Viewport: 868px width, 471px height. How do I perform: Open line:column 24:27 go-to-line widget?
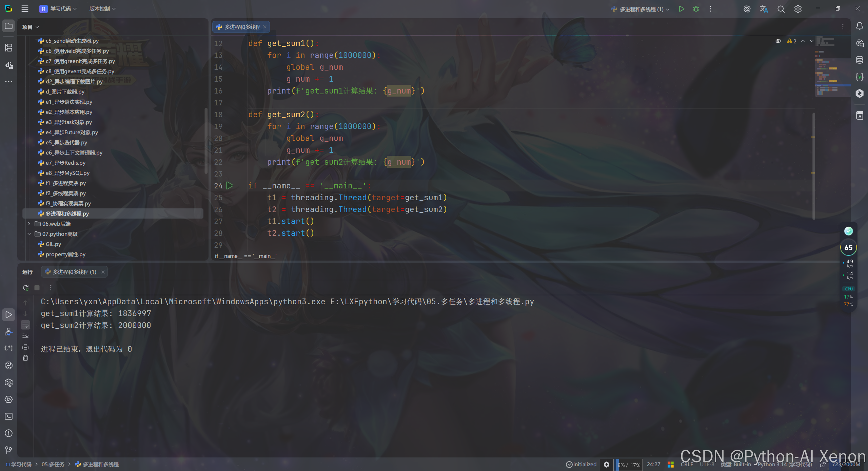(653, 465)
